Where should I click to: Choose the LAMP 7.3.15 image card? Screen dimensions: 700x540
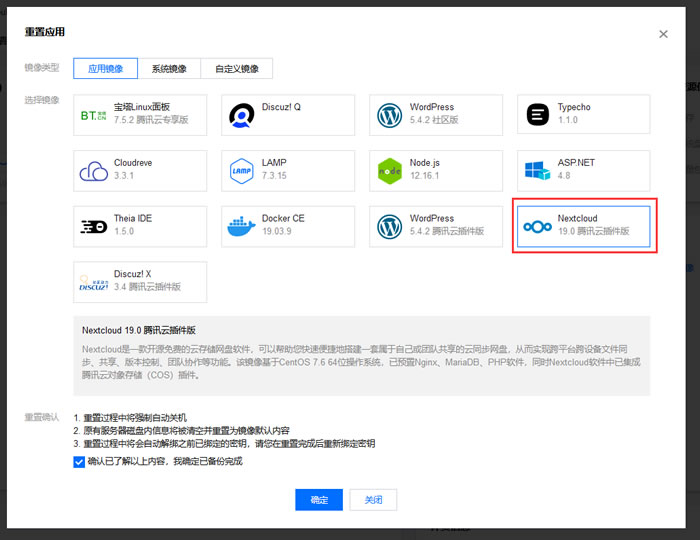pyautogui.click(x=288, y=171)
